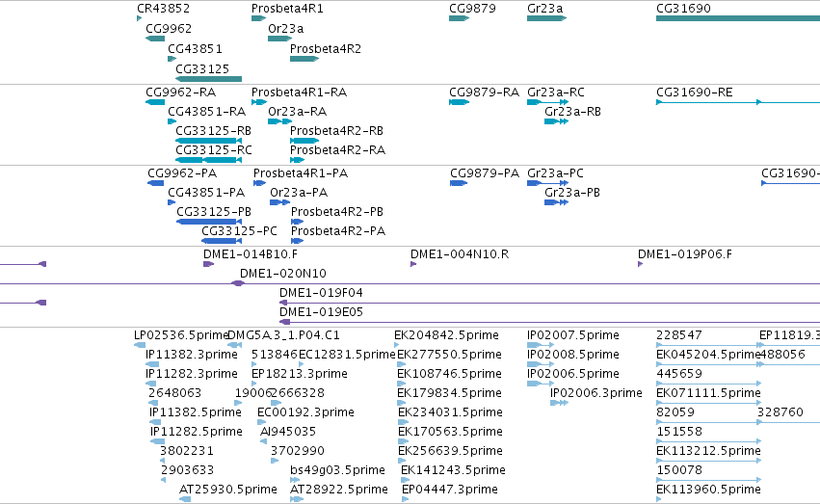Select the CG43851-PA protein label
Viewport: 820px width, 504px height.
click(x=206, y=193)
